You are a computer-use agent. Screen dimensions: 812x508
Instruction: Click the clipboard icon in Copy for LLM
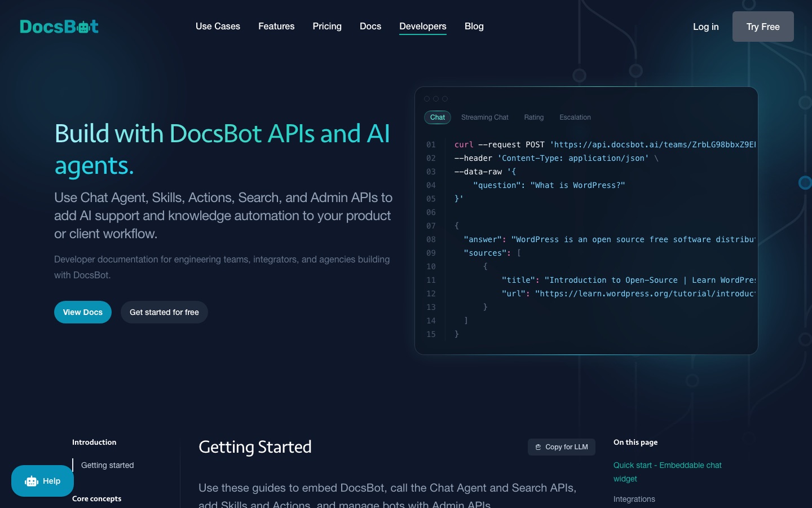point(538,447)
